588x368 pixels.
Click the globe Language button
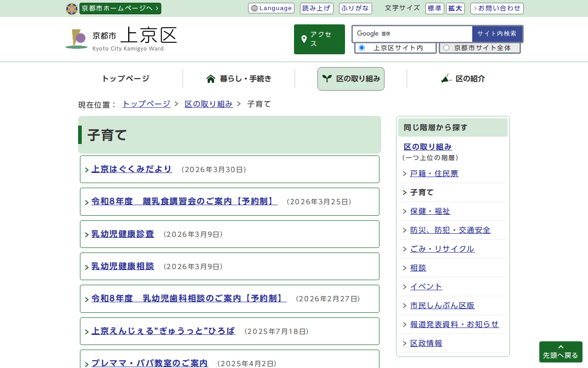pyautogui.click(x=271, y=8)
